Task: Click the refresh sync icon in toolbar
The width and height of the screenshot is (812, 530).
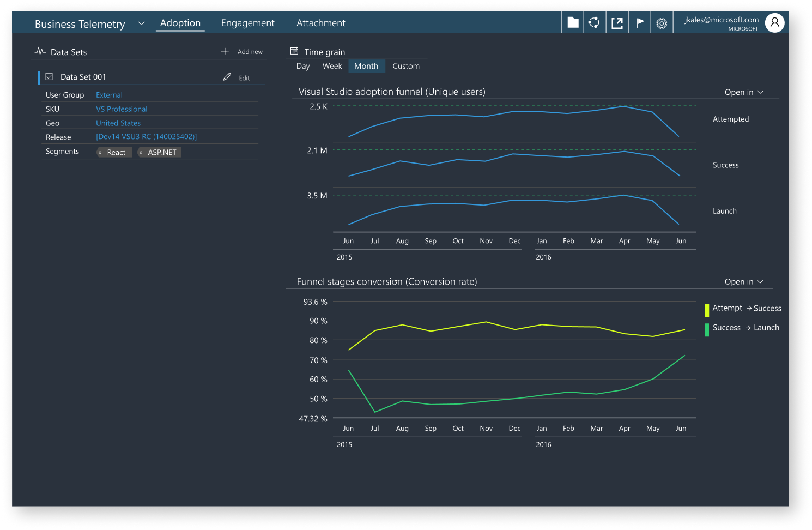Action: (x=594, y=22)
